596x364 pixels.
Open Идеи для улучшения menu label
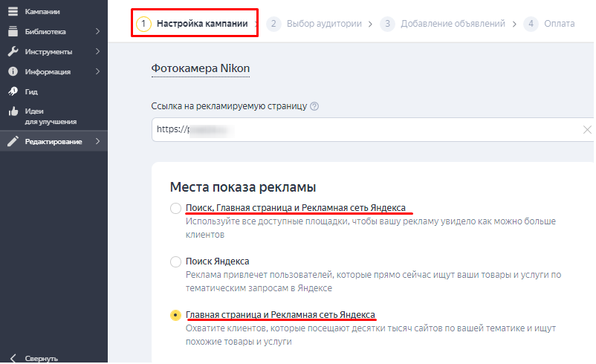[51, 117]
